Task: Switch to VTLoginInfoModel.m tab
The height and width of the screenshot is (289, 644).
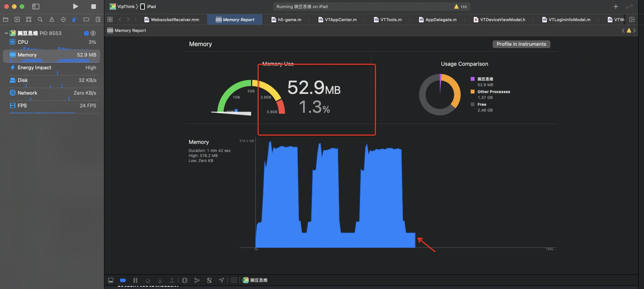Action: (x=566, y=20)
